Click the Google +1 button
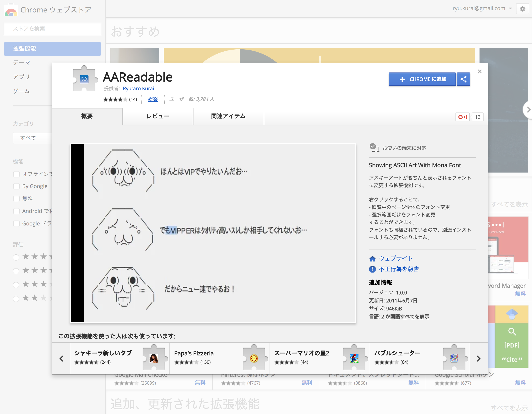 click(x=462, y=117)
